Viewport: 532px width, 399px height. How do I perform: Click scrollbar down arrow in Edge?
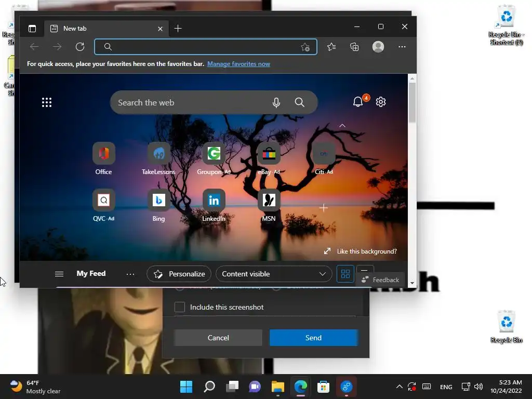(412, 283)
